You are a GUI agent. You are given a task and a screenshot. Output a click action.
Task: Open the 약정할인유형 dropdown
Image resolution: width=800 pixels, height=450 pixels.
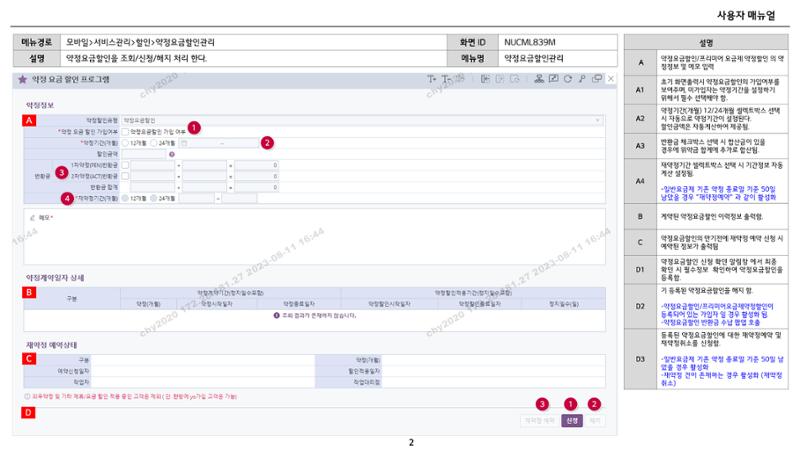coord(362,120)
